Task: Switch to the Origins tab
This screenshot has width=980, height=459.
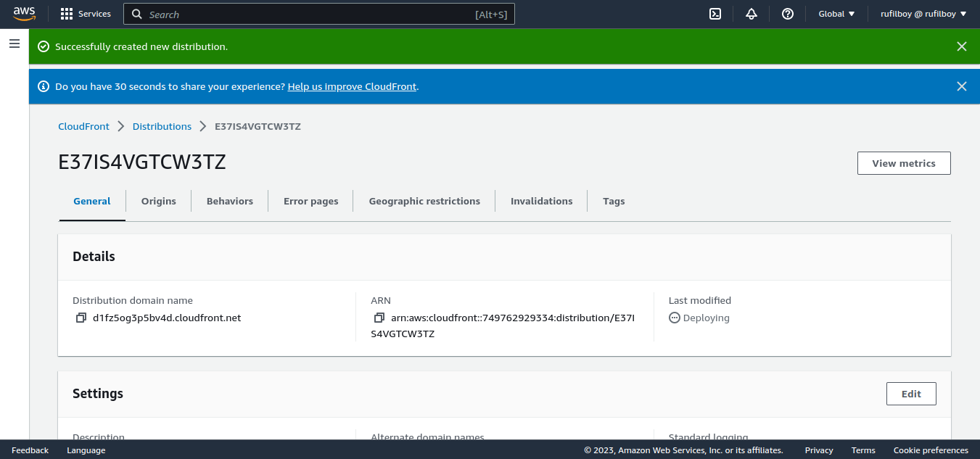Action: pos(159,201)
